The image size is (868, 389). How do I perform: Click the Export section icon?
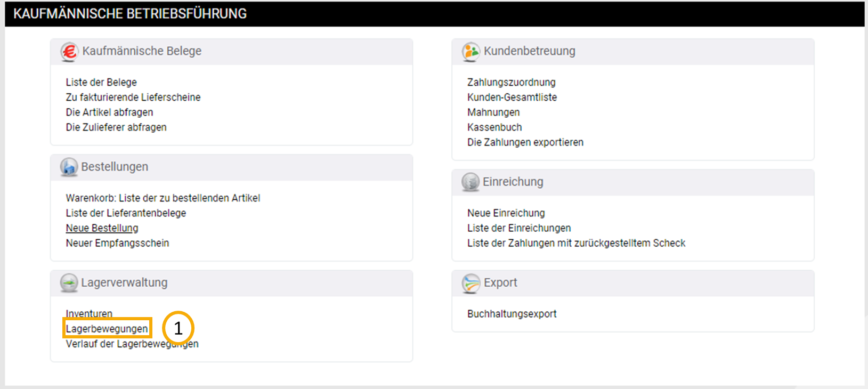pos(470,283)
